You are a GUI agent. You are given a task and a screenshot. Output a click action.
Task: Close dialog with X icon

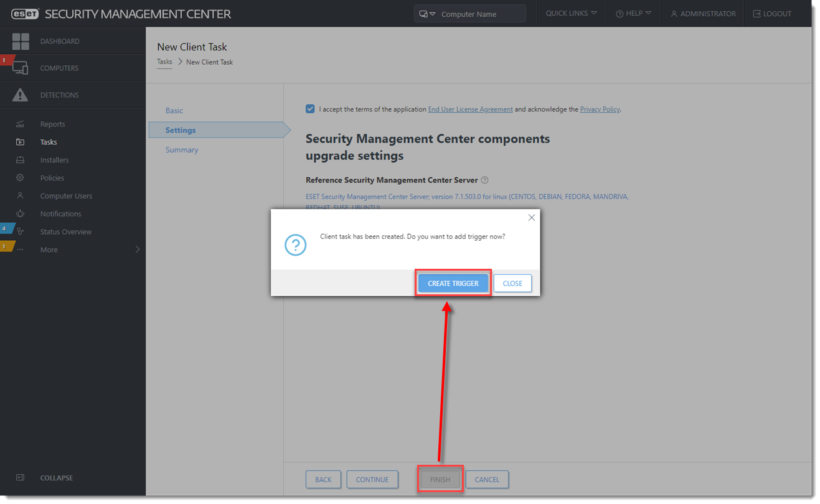[x=531, y=218]
